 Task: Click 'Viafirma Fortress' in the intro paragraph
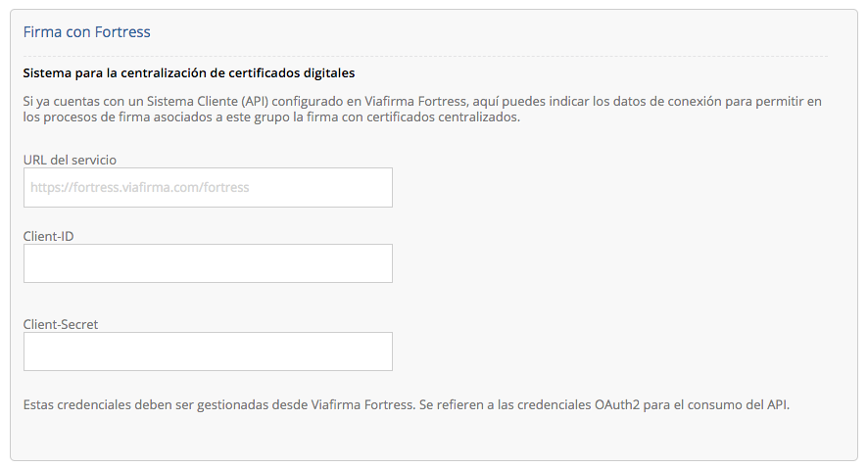[x=415, y=101]
